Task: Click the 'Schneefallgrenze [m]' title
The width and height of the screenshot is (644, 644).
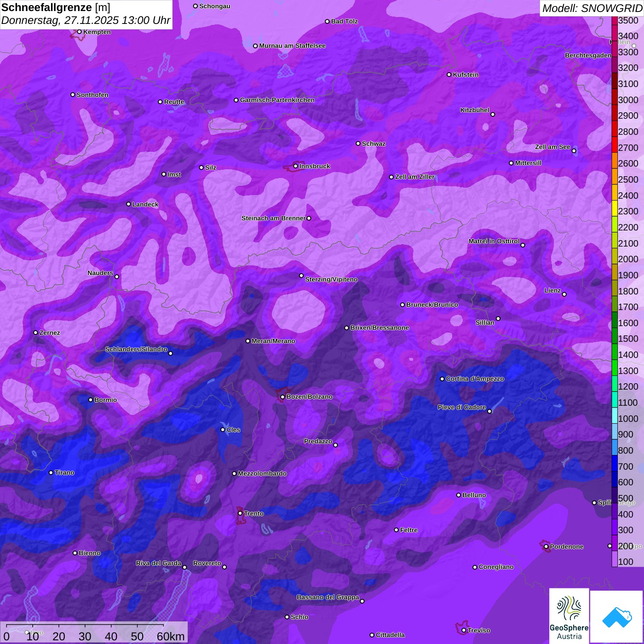Action: (56, 7)
